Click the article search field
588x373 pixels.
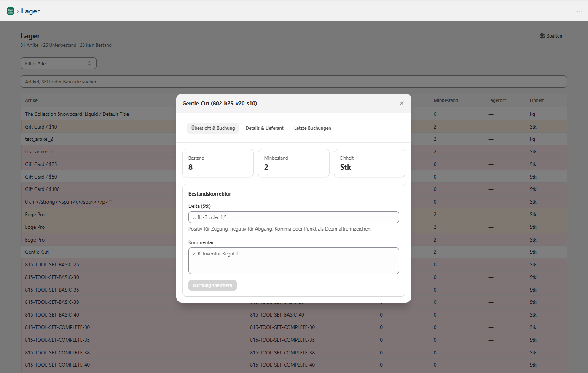pos(293,82)
